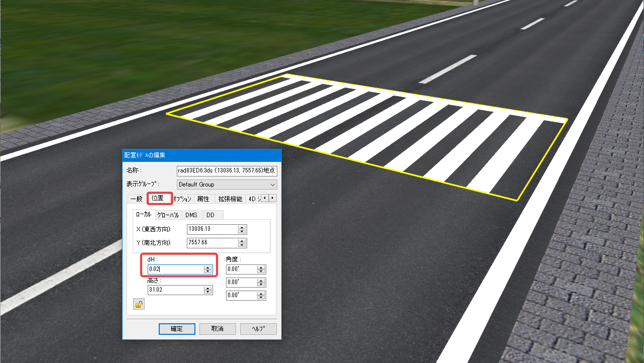Click the first 角度 spinner arrows
The image size is (644, 363).
(x=261, y=269)
